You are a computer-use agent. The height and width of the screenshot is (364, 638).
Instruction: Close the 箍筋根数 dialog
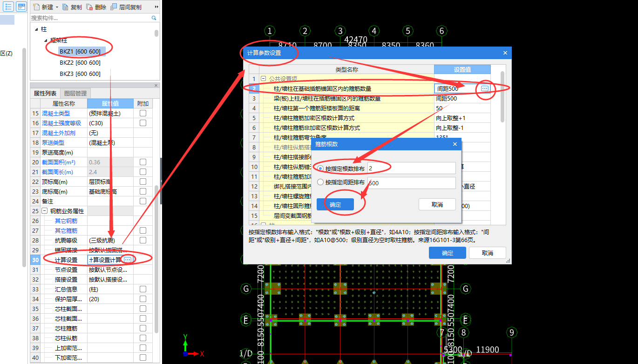[455, 144]
